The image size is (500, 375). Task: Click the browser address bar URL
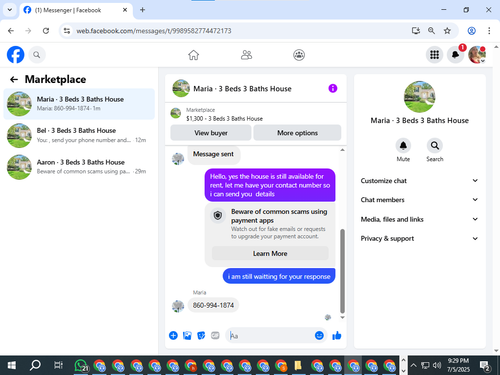[x=154, y=31]
